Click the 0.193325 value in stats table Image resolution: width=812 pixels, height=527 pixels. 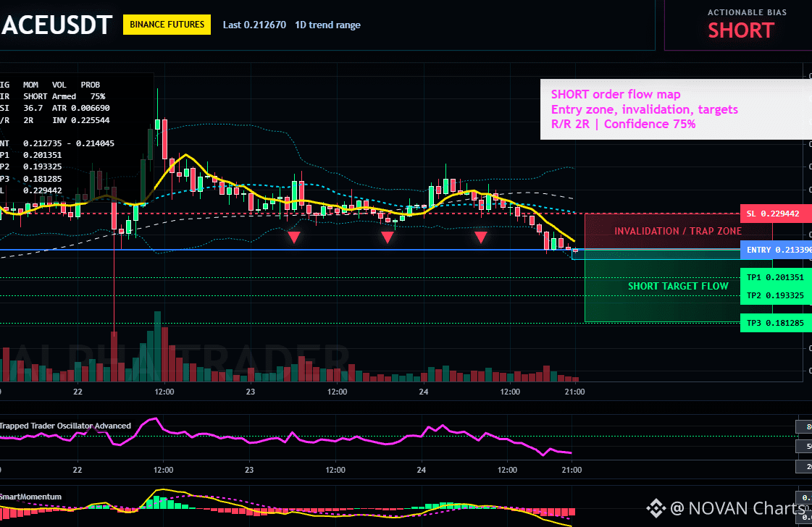click(42, 166)
